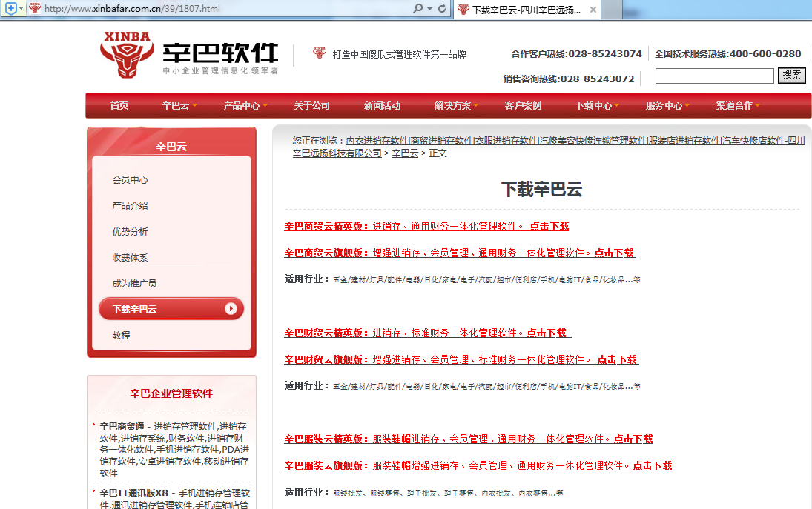Viewport: 812px width, 509px height.
Task: Click the small Xinba icon beside slogan
Action: tap(320, 53)
